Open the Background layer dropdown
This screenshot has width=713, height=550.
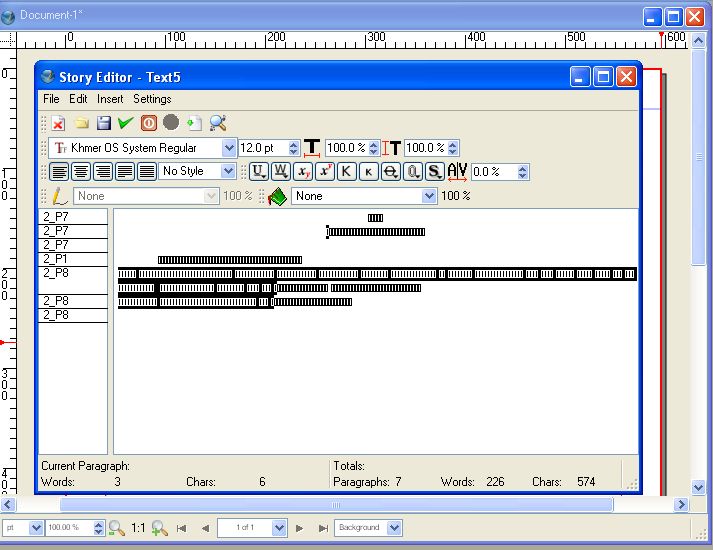click(x=394, y=527)
